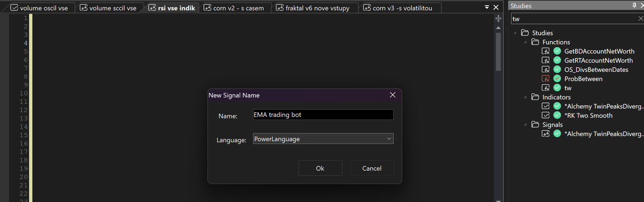Cancel the New Signal Name dialog
This screenshot has width=644, height=202.
(x=372, y=168)
